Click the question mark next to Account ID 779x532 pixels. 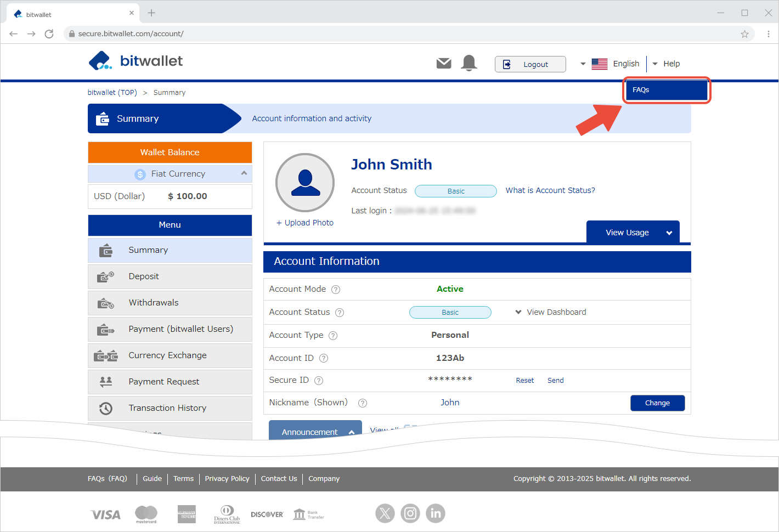click(324, 358)
